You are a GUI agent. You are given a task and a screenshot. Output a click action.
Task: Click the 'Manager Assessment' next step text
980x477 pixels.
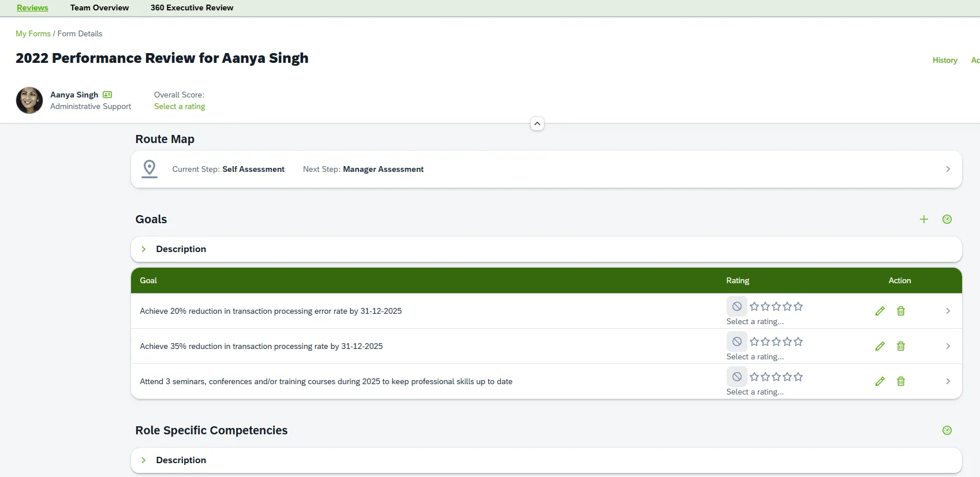click(x=383, y=169)
